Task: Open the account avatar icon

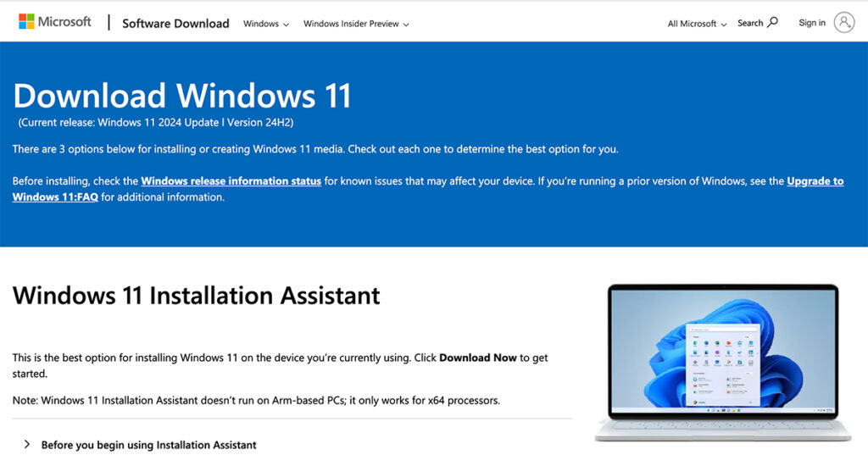Action: pyautogui.click(x=843, y=23)
